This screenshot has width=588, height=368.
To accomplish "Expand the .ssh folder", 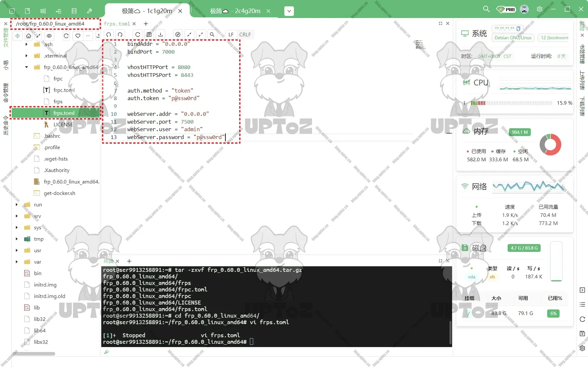I will coord(26,44).
